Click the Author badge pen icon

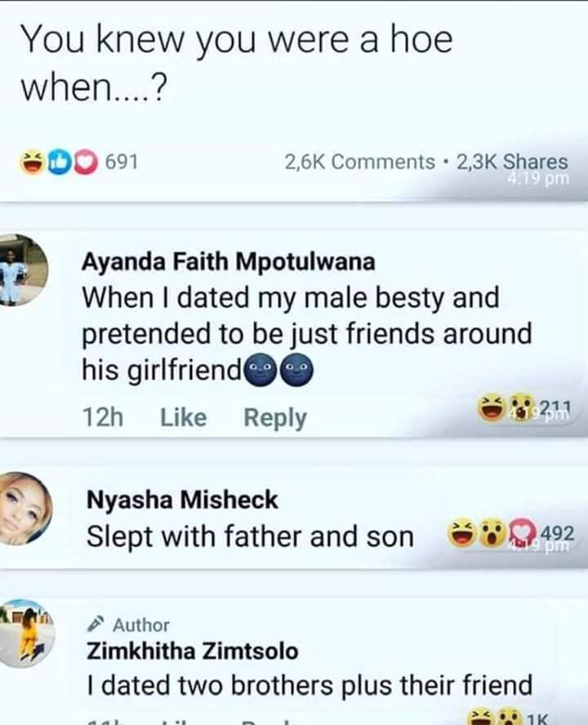click(x=96, y=625)
